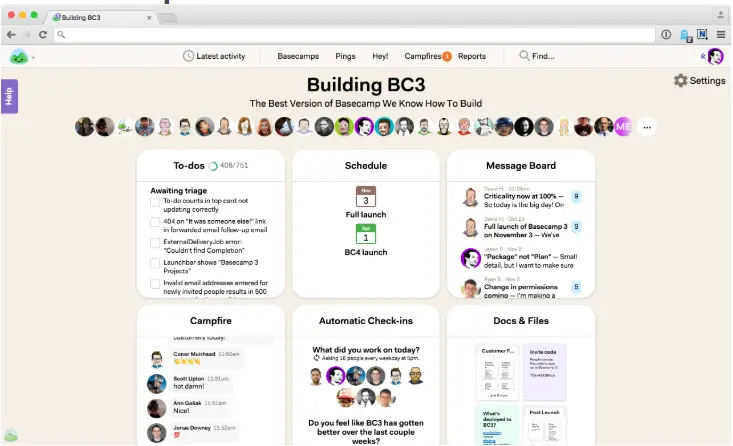Click Jonas Downey's chat avatar
Image resolution: width=733 pixels, height=446 pixels.
[x=157, y=433]
